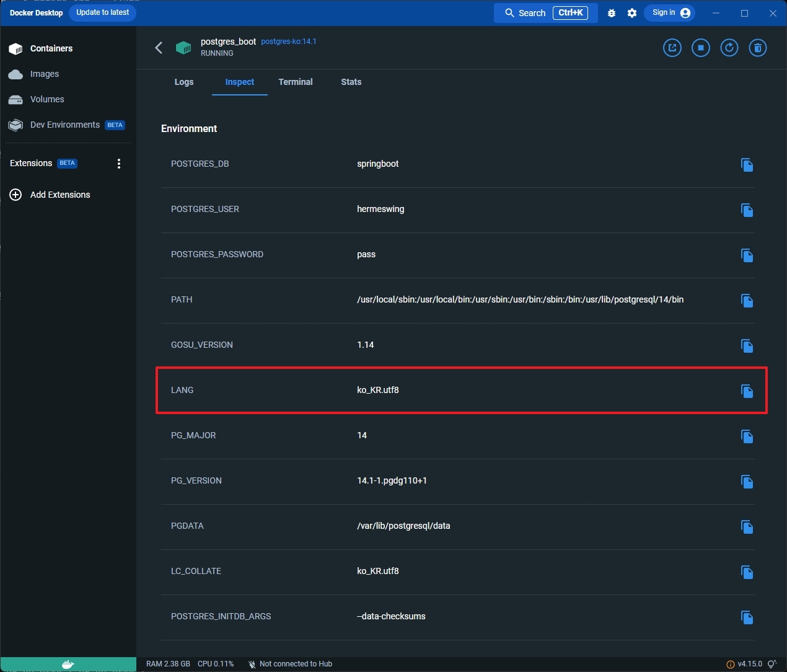Select the Inspect tab
Screen dimensions: 787x672
(240, 82)
